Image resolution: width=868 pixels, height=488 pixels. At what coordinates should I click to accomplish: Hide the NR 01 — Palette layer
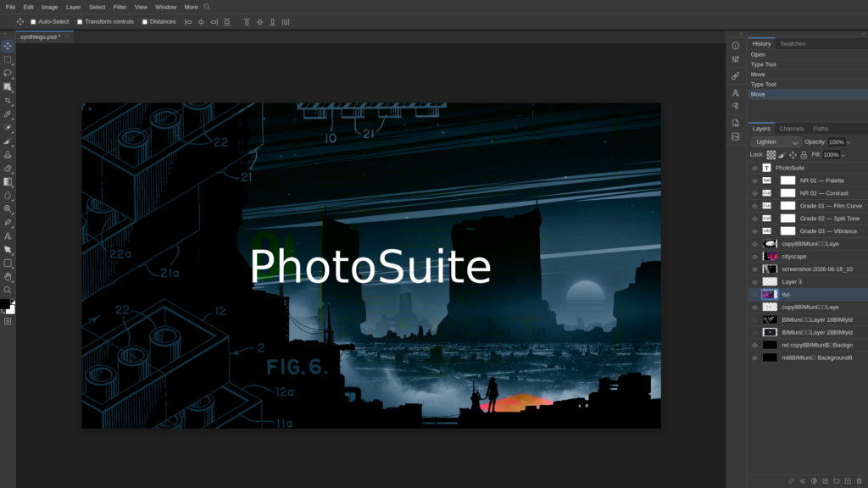(x=754, y=181)
